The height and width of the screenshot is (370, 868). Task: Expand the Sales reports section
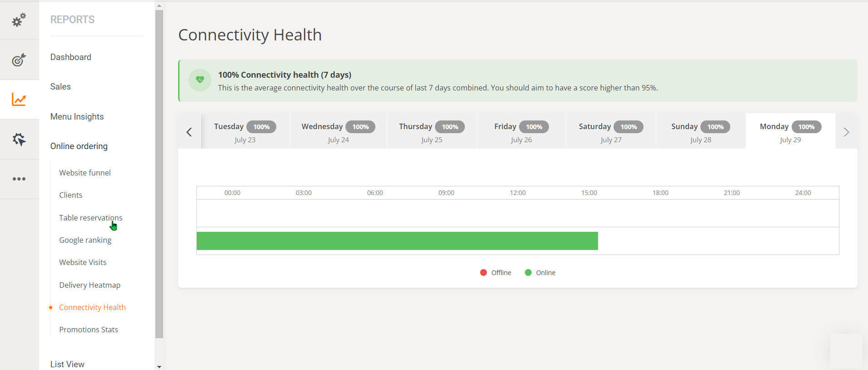tap(60, 87)
